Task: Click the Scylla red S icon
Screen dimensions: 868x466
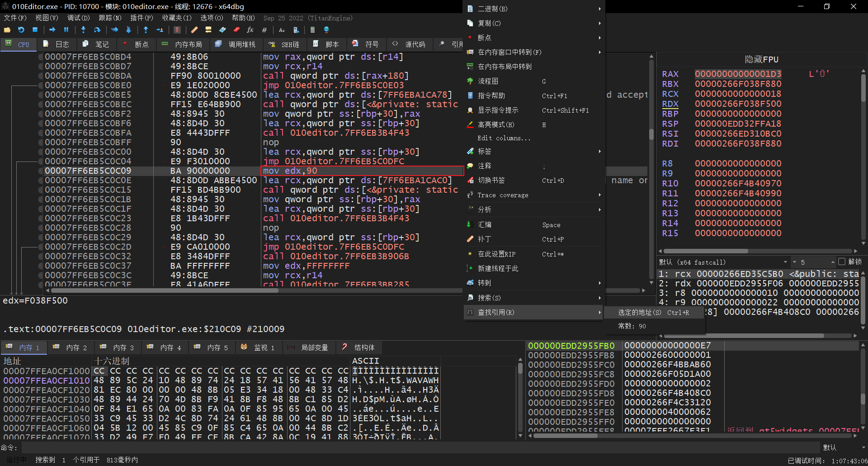Action: pos(177,30)
